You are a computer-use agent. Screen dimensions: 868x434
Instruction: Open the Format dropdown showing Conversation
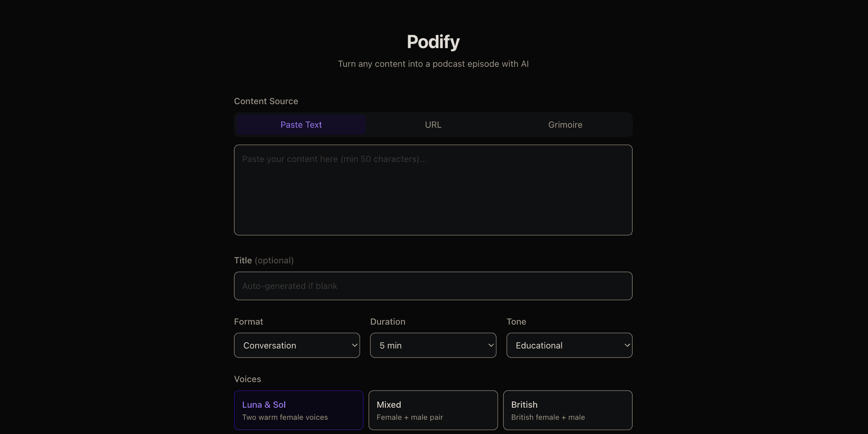[x=297, y=345]
